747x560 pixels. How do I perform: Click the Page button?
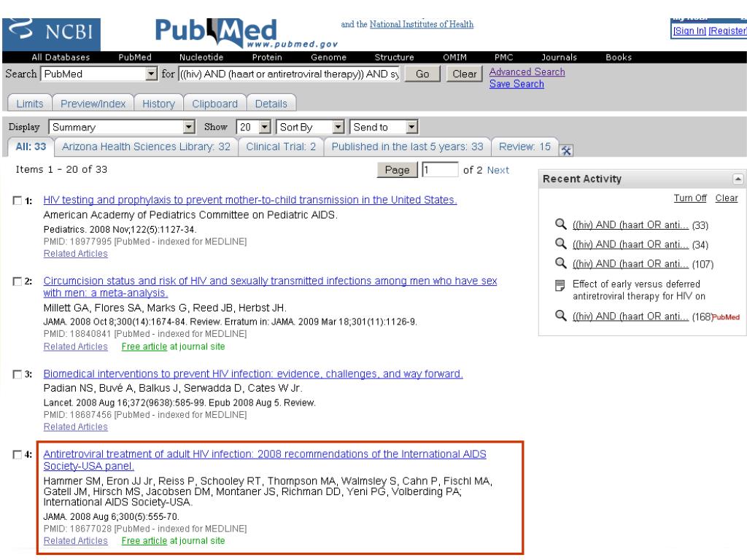point(397,170)
